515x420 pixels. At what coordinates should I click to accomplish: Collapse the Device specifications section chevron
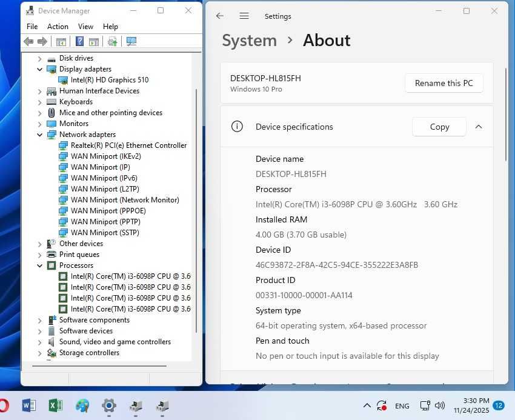(x=479, y=127)
